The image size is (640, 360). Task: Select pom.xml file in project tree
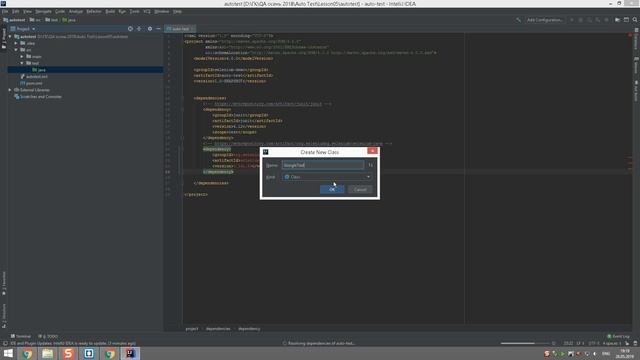pos(31,83)
